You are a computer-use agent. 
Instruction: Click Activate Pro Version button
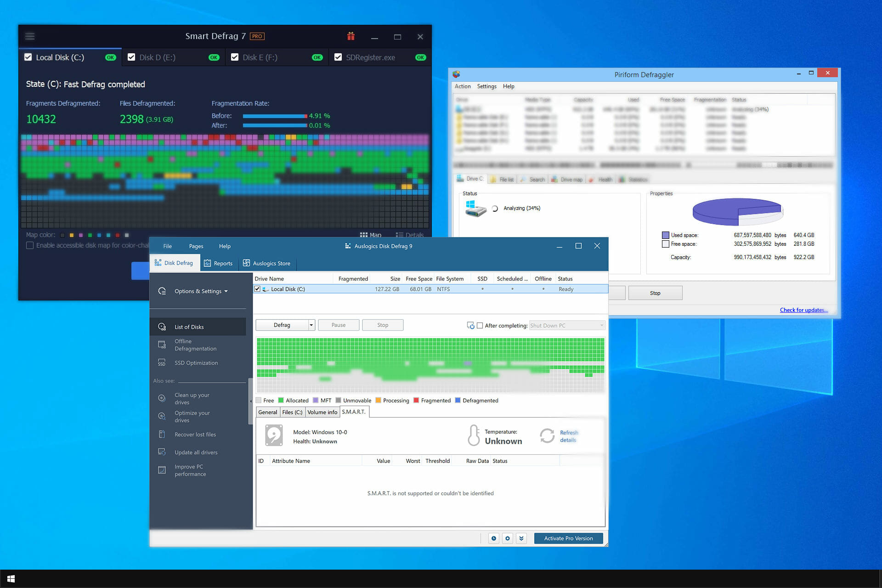(x=568, y=538)
